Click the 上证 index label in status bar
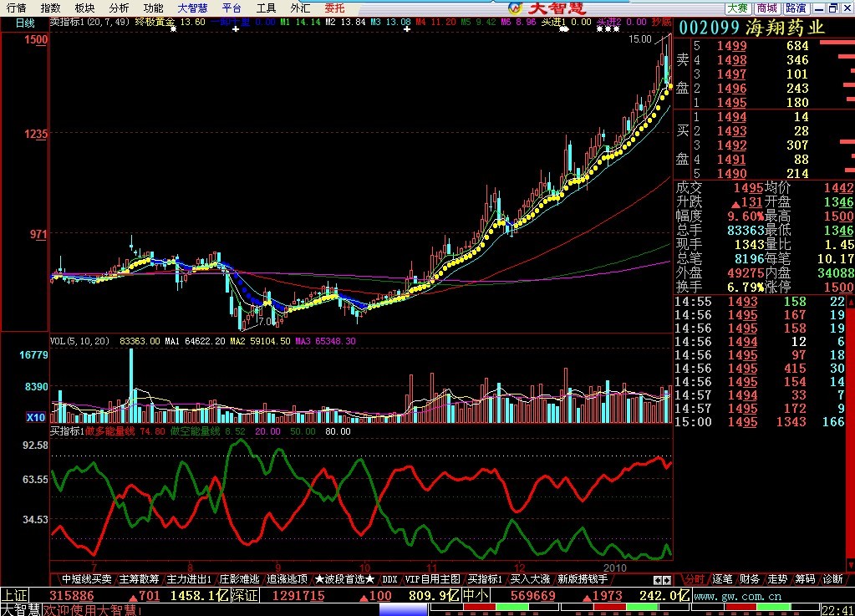 point(13,596)
